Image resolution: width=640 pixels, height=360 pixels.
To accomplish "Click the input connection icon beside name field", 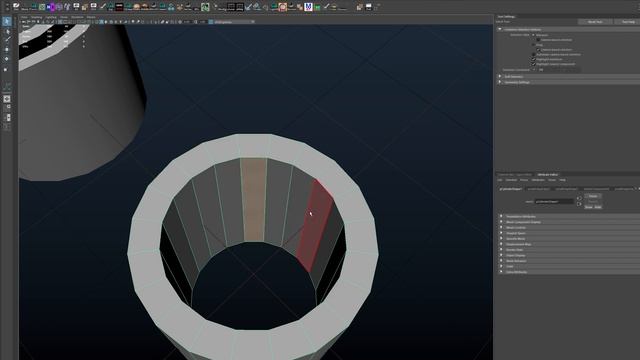I will pyautogui.click(x=579, y=198).
